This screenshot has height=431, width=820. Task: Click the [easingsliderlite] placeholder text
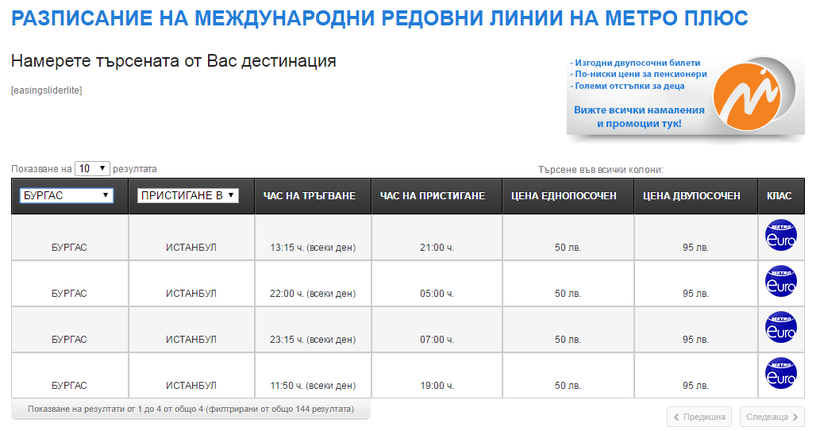coord(47,90)
